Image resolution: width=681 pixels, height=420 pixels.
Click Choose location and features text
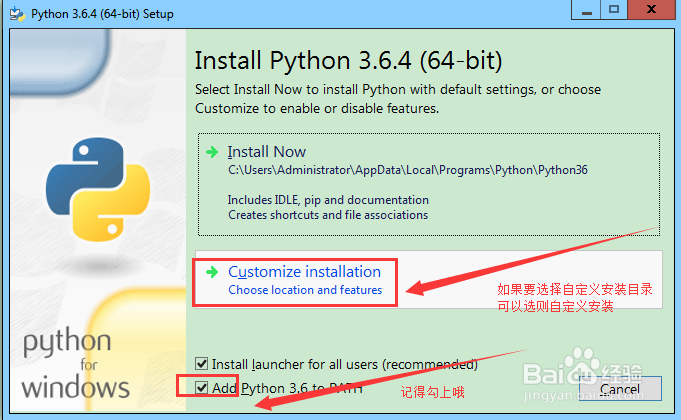point(305,290)
